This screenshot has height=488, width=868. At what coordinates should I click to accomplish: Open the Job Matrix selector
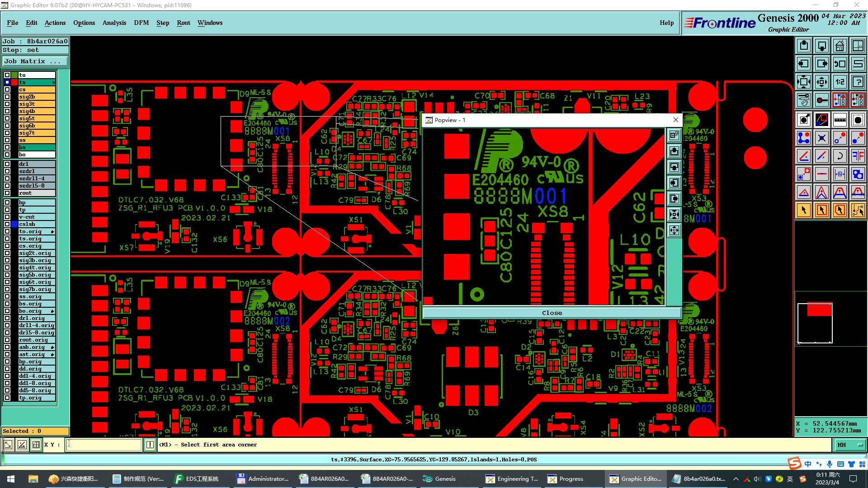click(35, 61)
